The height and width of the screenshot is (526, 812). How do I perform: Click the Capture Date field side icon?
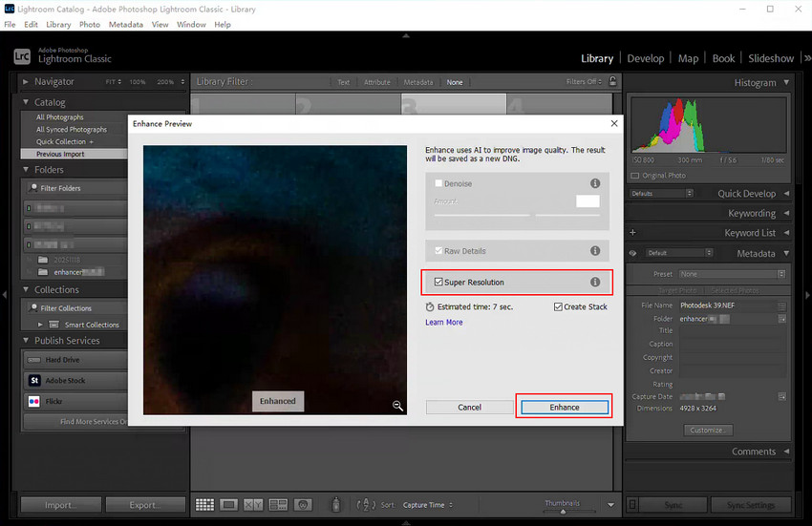(x=781, y=396)
